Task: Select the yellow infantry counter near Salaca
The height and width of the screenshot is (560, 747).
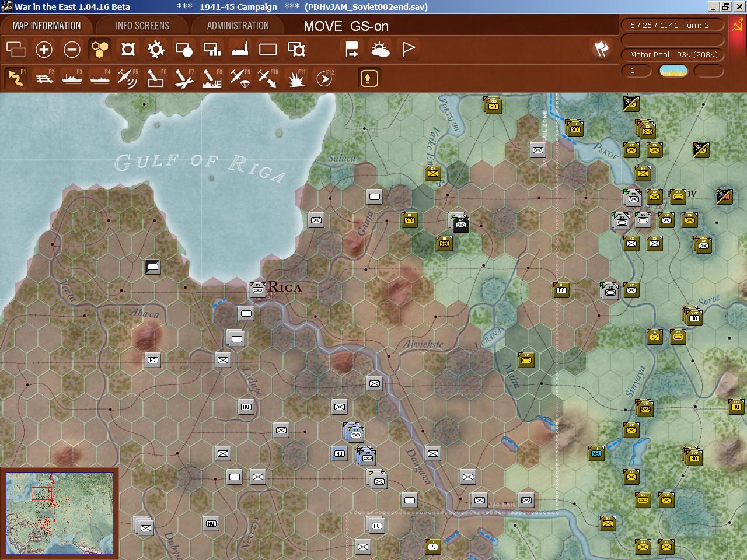Action: 433,173
